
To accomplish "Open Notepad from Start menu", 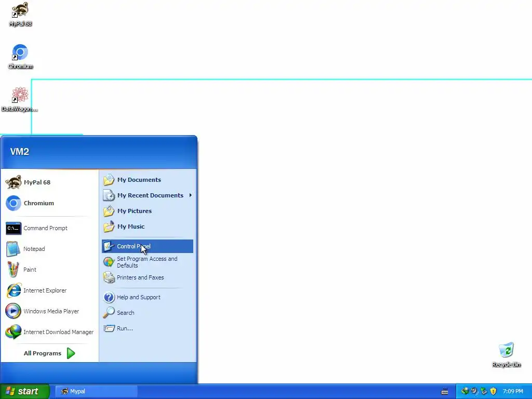I will pyautogui.click(x=49, y=249).
